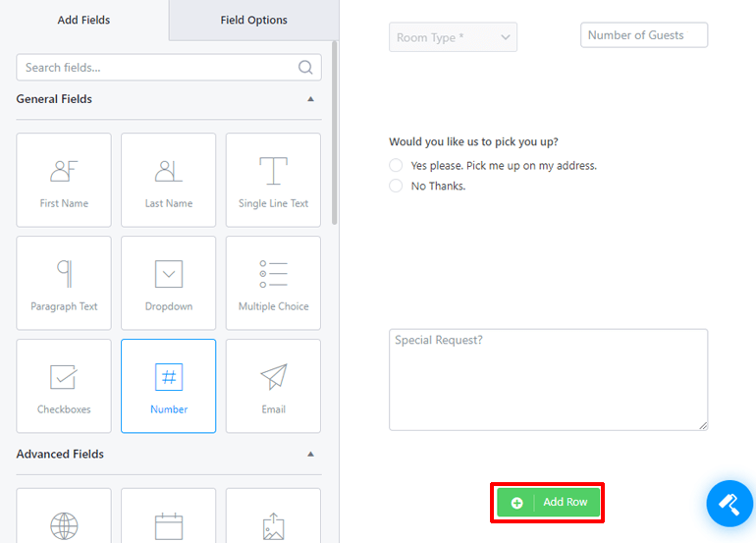The image size is (756, 543).
Task: Switch to the Add Fields tab
Action: pos(83,21)
